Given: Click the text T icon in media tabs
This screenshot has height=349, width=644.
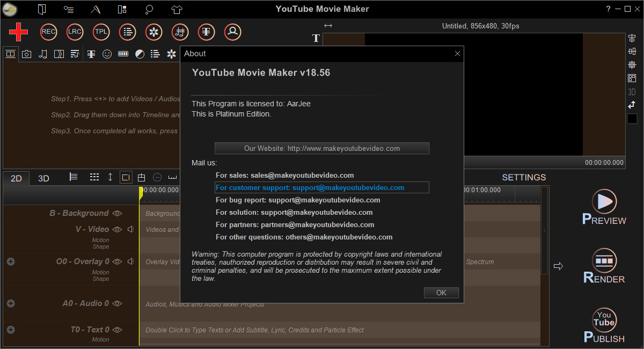Looking at the screenshot, I should [x=91, y=54].
